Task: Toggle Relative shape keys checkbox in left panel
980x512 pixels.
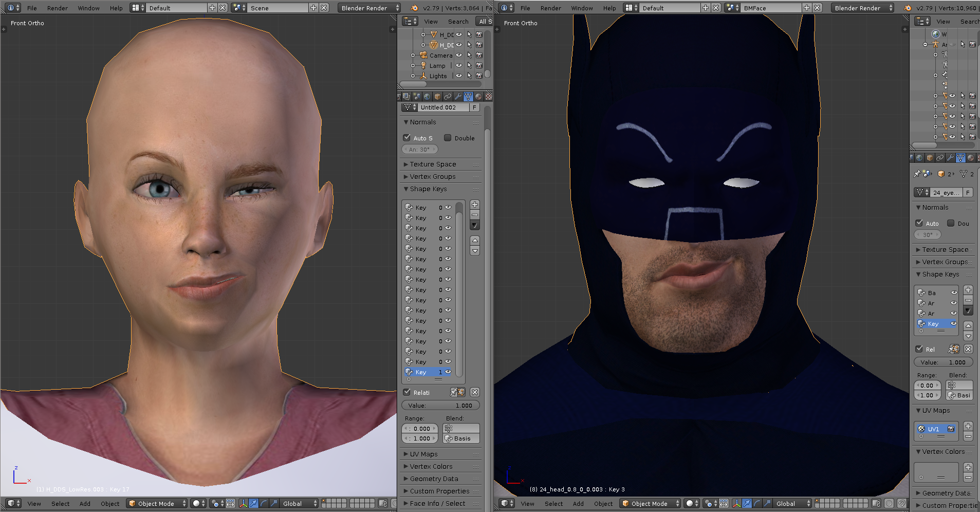Action: pyautogui.click(x=407, y=392)
